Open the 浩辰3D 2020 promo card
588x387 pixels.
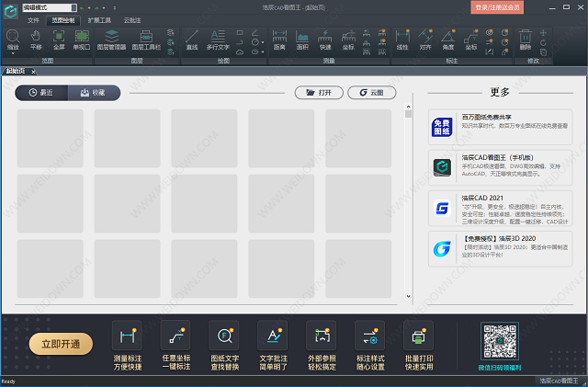[500, 249]
